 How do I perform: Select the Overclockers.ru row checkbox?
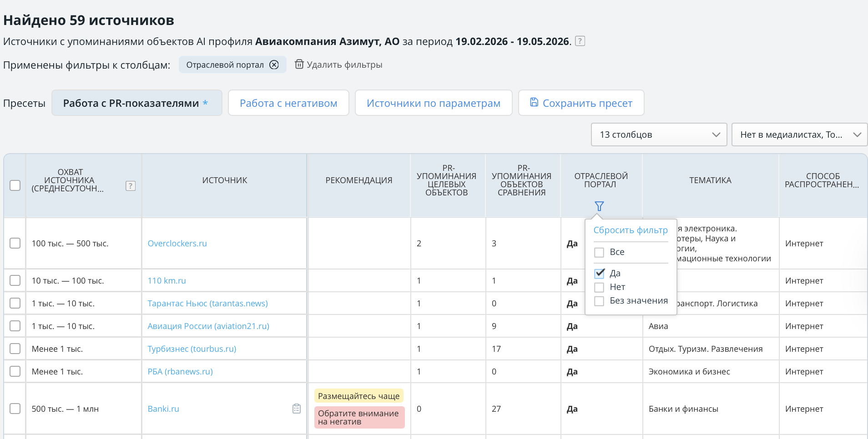15,243
